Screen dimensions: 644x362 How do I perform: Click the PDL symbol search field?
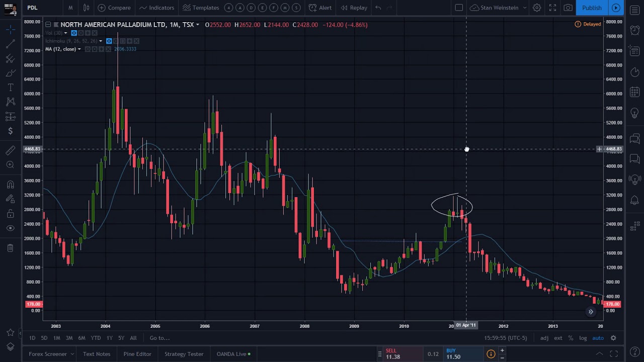[43, 8]
